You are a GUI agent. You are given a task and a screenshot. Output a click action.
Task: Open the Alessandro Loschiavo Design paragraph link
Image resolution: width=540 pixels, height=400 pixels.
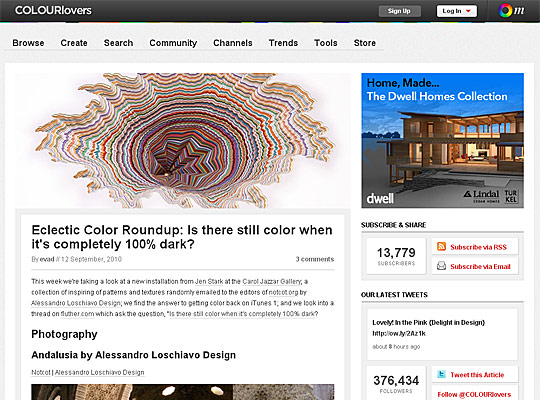click(x=76, y=303)
